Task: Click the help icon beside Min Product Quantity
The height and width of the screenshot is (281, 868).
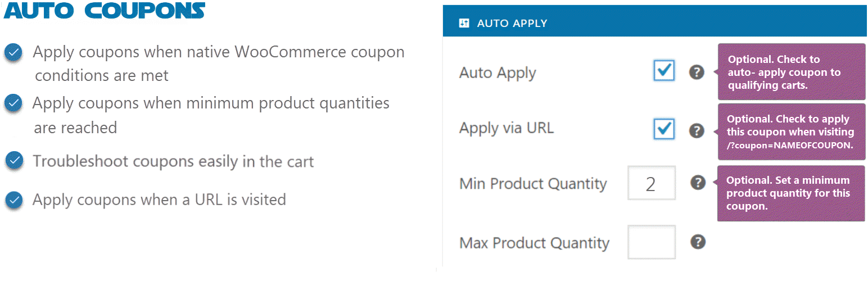Action: pos(698,183)
